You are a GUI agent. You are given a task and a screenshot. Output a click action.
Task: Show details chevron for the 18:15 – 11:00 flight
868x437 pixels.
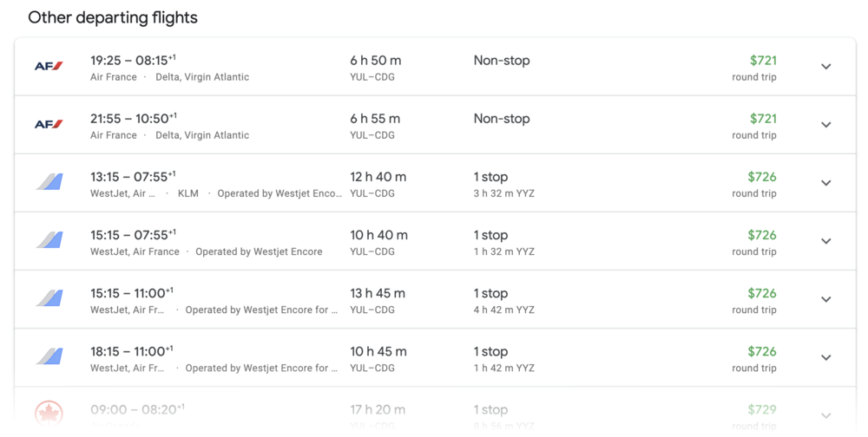point(825,357)
